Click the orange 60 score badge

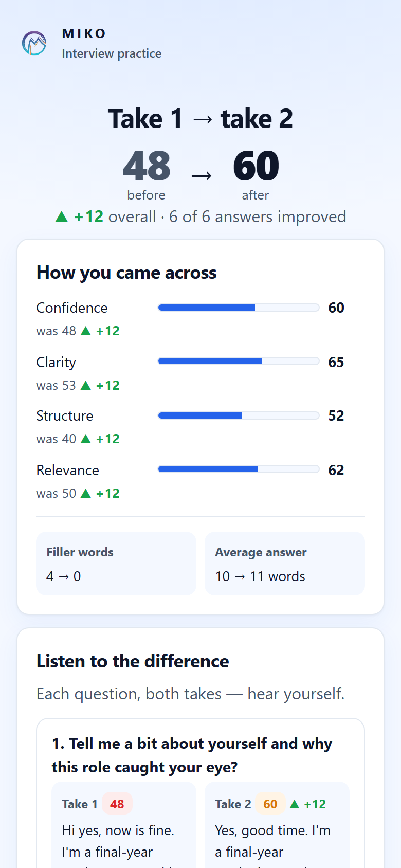[270, 804]
